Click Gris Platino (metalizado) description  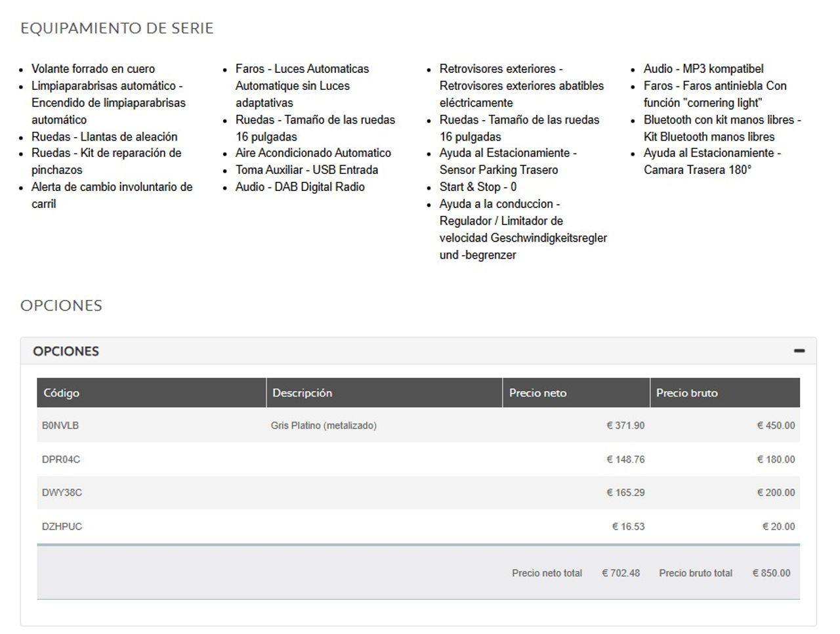pyautogui.click(x=324, y=425)
